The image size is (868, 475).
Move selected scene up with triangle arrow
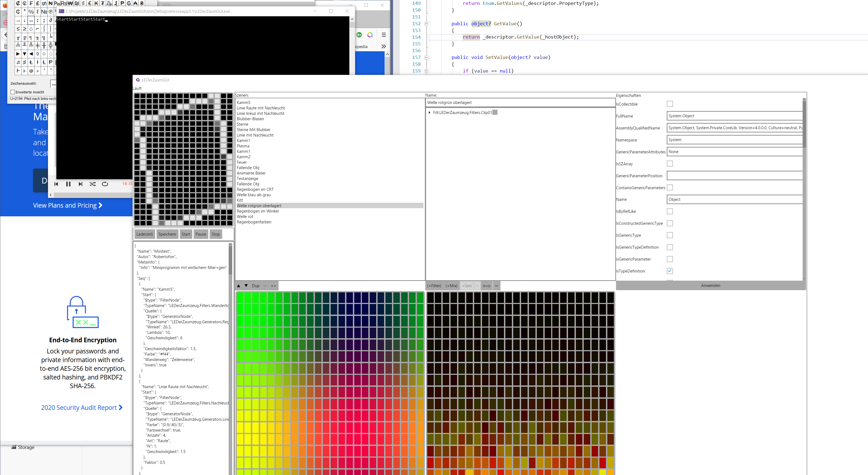(x=239, y=286)
